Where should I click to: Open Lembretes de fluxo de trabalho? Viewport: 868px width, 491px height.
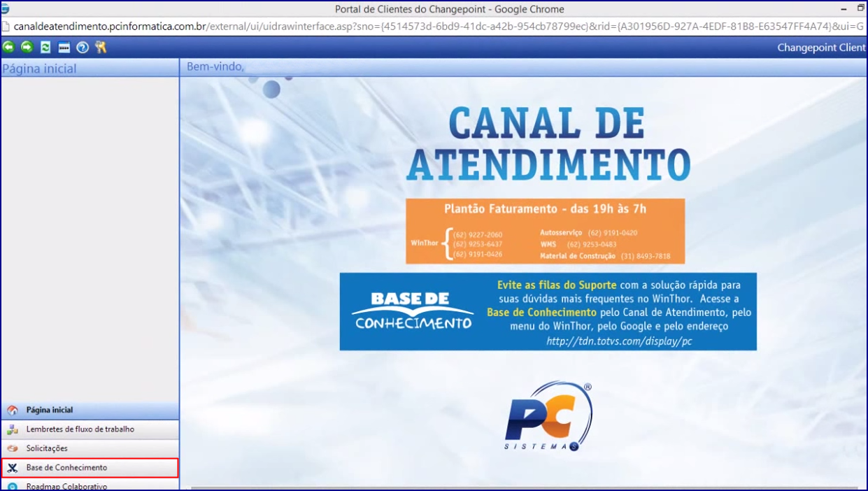(90, 429)
